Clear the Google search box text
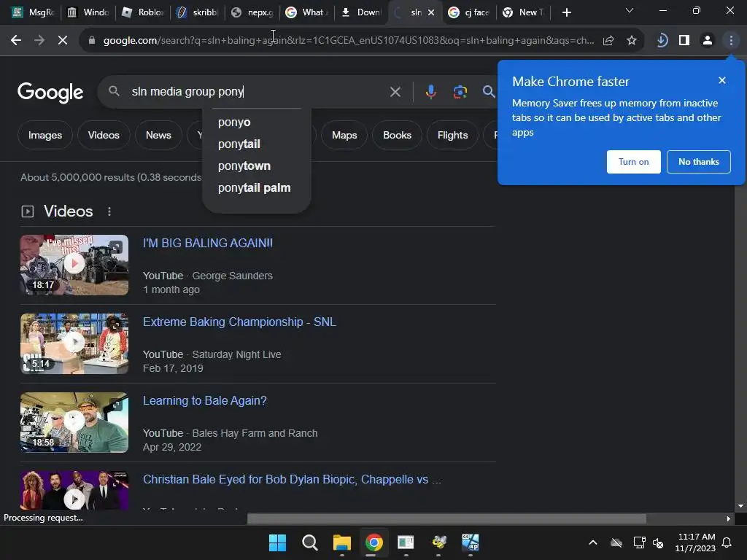 [395, 91]
